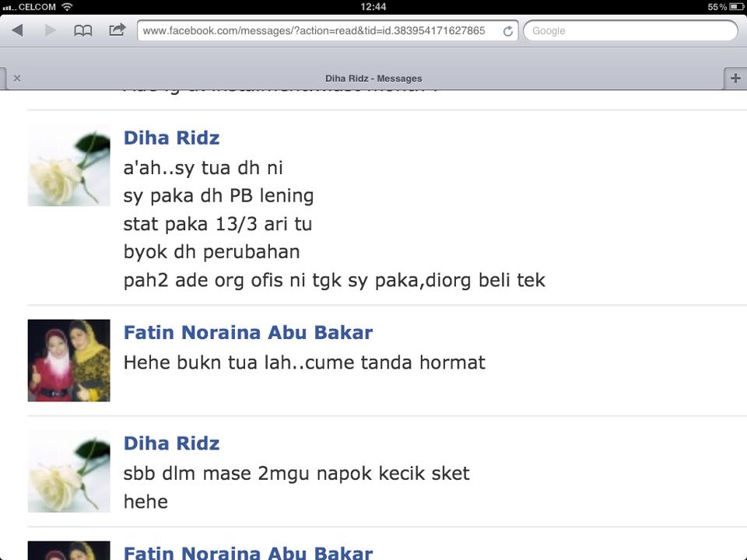The image size is (747, 560).
Task: Open Diha Ridz profile from first message
Action: (171, 138)
